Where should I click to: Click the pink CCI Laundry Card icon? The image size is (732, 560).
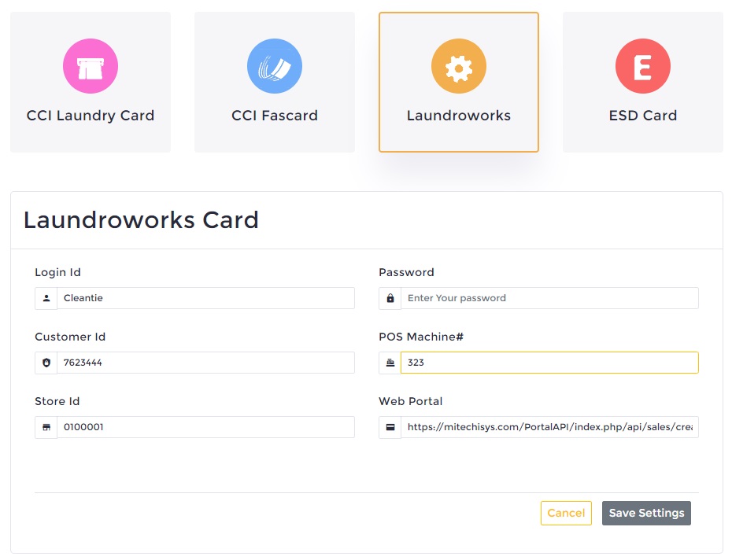(x=91, y=66)
